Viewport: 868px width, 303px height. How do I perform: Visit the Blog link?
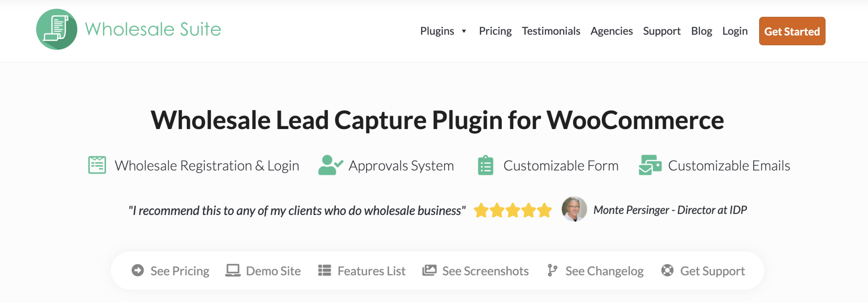[701, 31]
